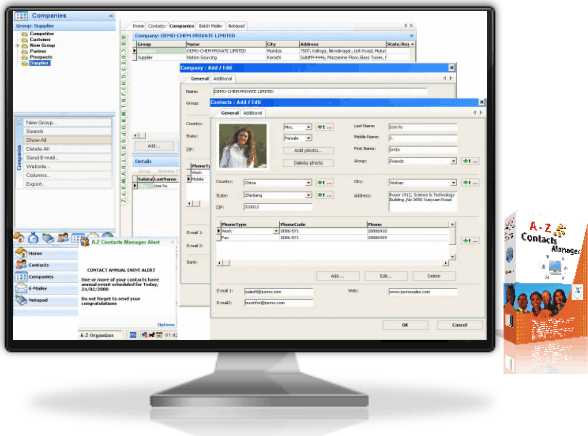Click Send E-mail.. in Companies actions list

point(68,157)
